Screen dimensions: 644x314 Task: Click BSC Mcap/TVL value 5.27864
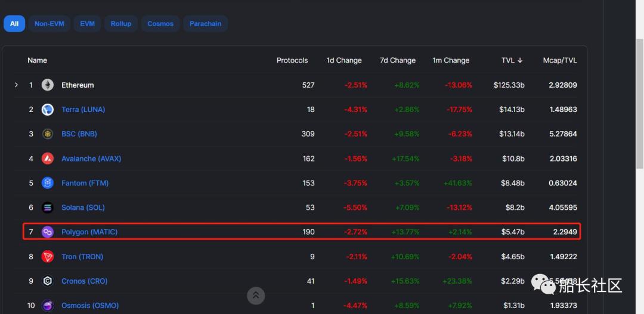point(563,134)
